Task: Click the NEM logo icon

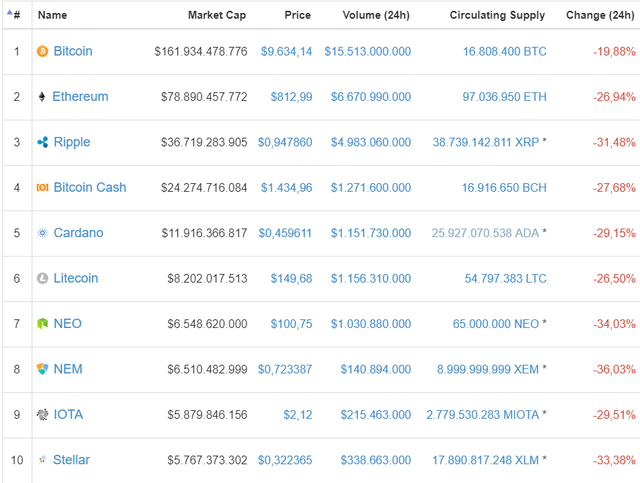Action: 42,369
